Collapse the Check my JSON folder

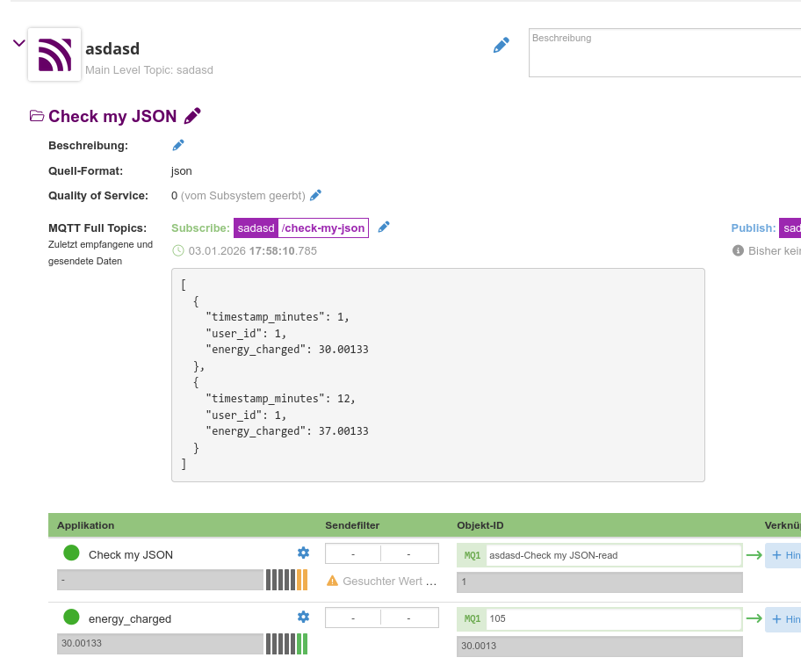pyautogui.click(x=37, y=116)
